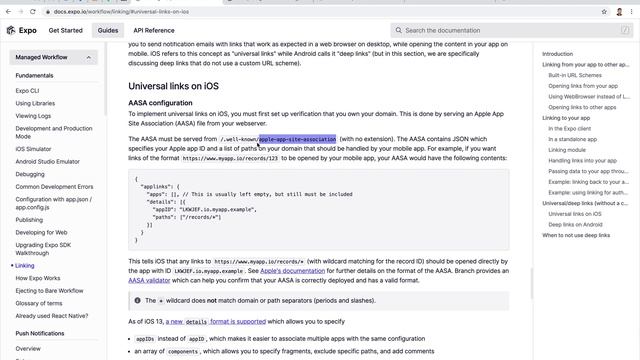Image resolution: width=640 pixels, height=360 pixels.
Task: Open Debugging sidebar page
Action: (30, 174)
